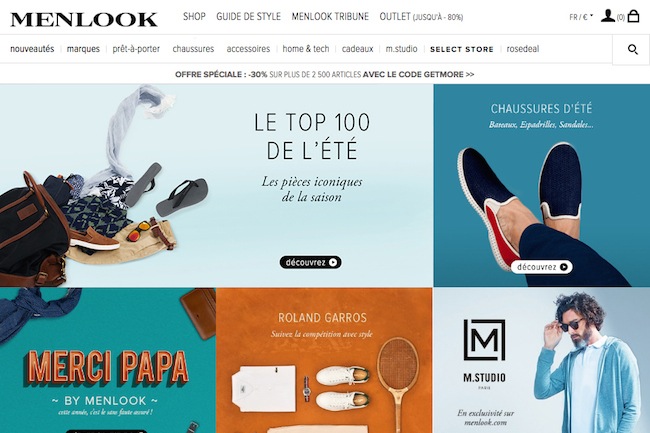Click the M.Studio square logo
This screenshot has height=433, width=650.
[484, 340]
